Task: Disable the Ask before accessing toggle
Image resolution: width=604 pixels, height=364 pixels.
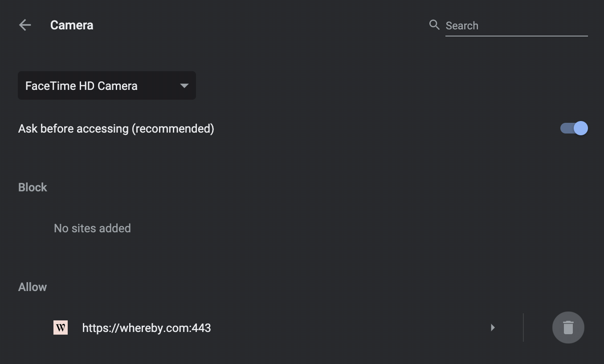Action: (x=574, y=128)
